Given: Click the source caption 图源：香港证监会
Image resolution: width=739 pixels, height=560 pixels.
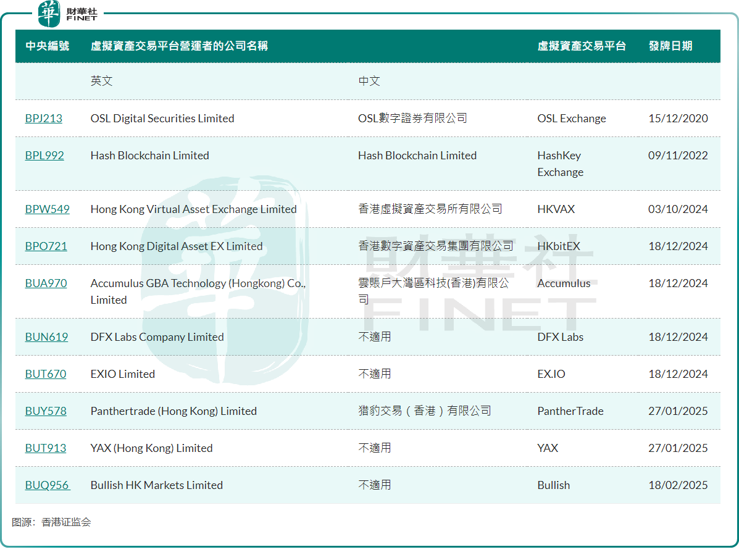Looking at the screenshot, I should coord(51,522).
